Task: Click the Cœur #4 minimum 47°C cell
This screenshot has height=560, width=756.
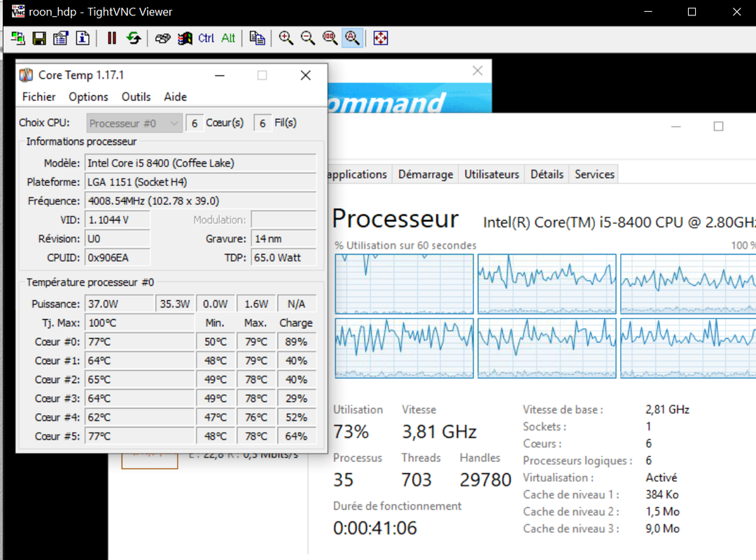Action: [216, 417]
